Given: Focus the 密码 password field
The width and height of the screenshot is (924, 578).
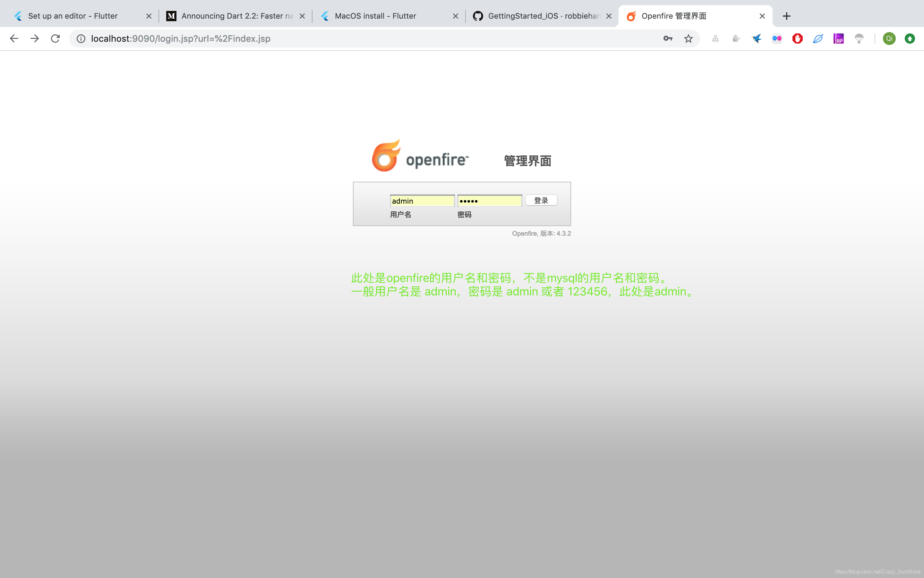Looking at the screenshot, I should point(490,201).
